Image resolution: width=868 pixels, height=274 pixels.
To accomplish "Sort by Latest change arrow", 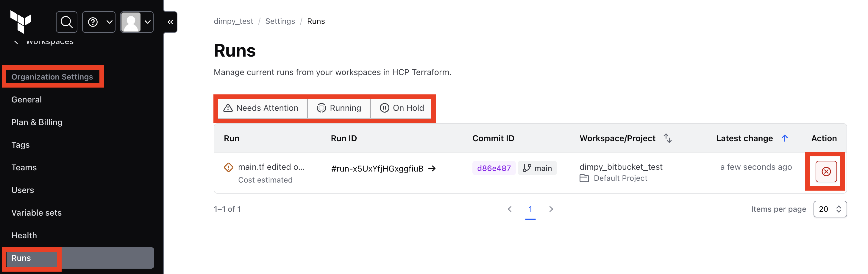I will coord(784,138).
